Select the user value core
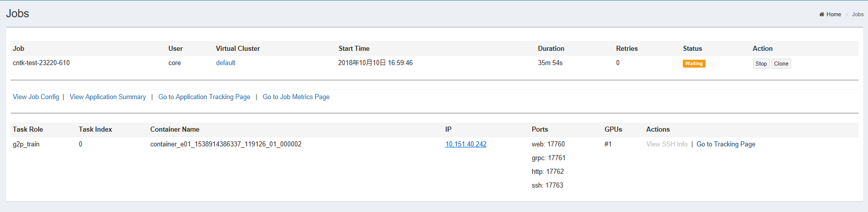The height and width of the screenshot is (212, 868). click(x=175, y=63)
